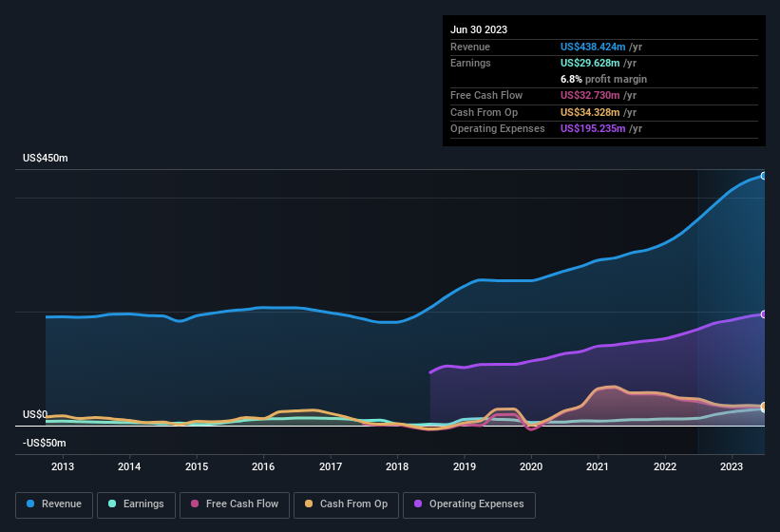Click the orange Cash From Op endpoint marker

click(x=763, y=407)
